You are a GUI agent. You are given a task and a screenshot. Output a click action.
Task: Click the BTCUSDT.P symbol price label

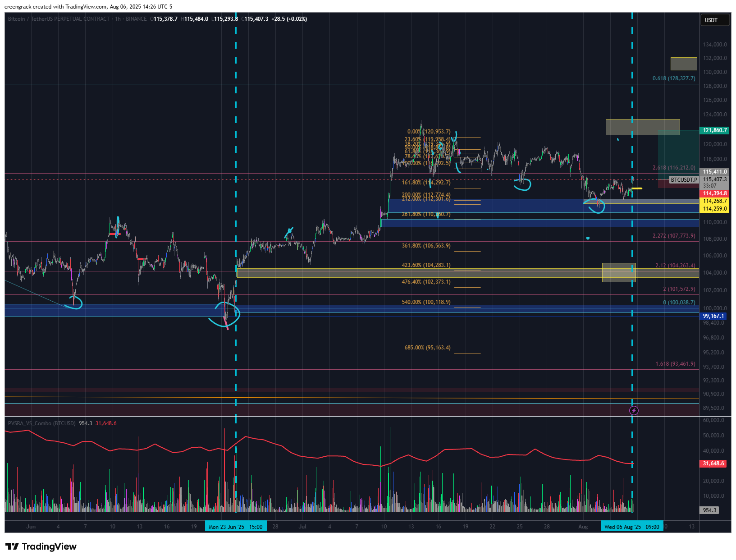point(684,180)
